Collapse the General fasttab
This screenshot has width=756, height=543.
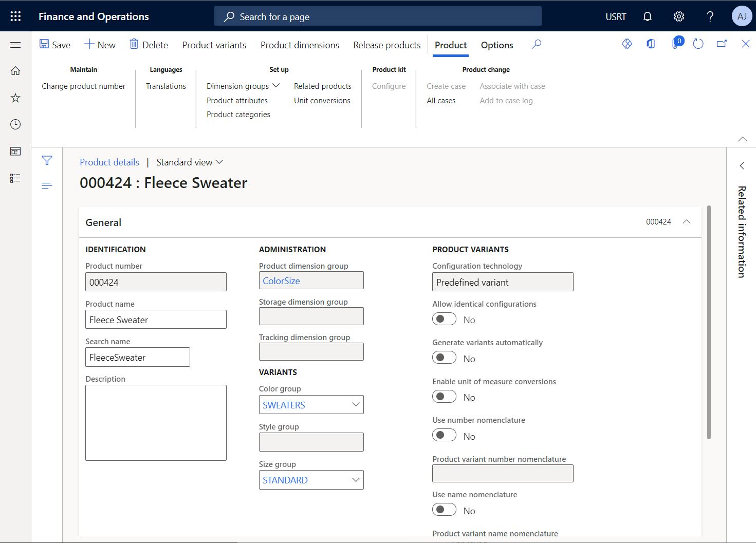[x=687, y=222]
